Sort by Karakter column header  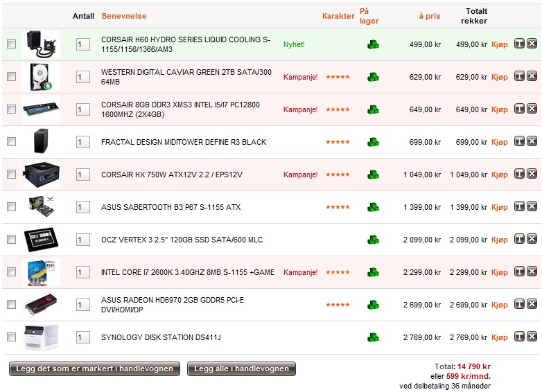338,16
